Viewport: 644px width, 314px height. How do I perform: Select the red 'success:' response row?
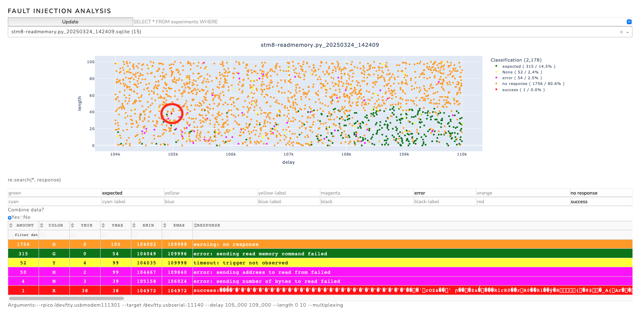pyautogui.click(x=320, y=291)
